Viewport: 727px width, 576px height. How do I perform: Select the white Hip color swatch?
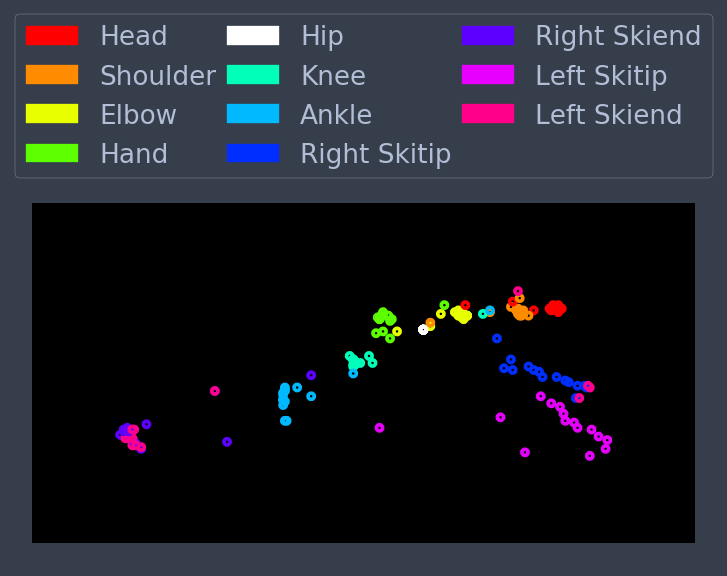[x=253, y=36]
